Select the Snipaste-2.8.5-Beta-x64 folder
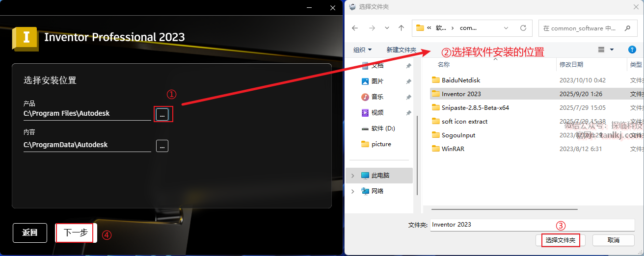Screen dimensions: 644x256 coord(475,107)
